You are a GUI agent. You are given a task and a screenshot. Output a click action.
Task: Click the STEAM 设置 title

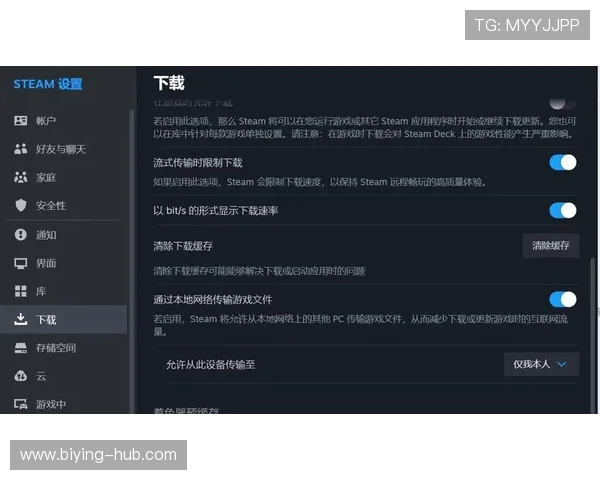point(48,84)
